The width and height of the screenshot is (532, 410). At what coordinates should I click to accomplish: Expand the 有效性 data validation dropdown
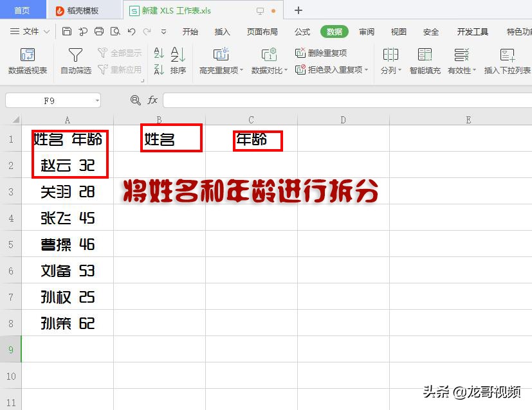point(475,71)
